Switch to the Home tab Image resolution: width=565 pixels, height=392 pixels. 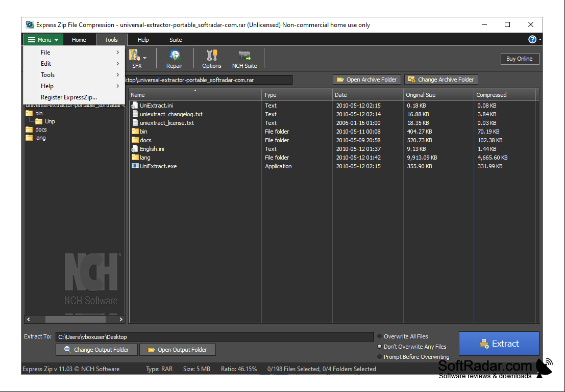point(79,40)
